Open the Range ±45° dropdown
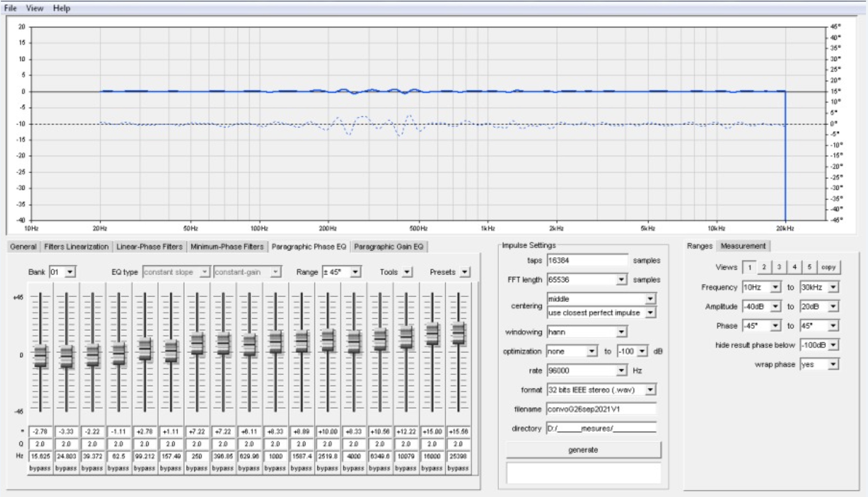 tap(355, 272)
